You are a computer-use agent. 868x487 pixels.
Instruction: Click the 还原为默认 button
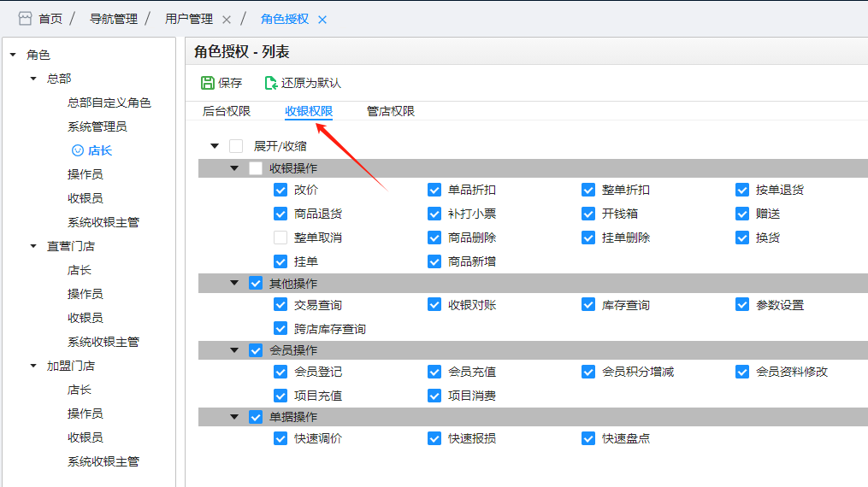pyautogui.click(x=302, y=83)
